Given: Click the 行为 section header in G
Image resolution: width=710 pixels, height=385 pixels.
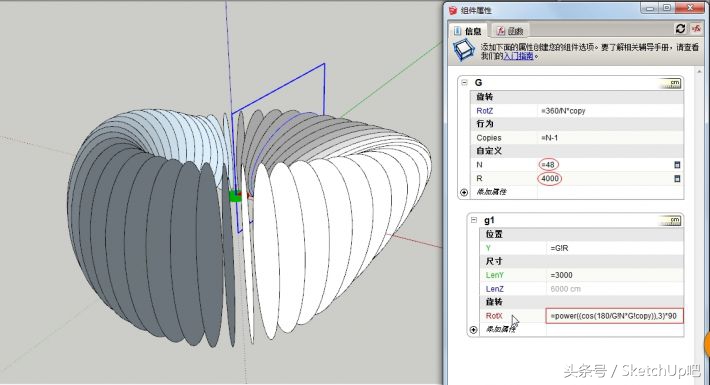Looking at the screenshot, I should point(485,124).
